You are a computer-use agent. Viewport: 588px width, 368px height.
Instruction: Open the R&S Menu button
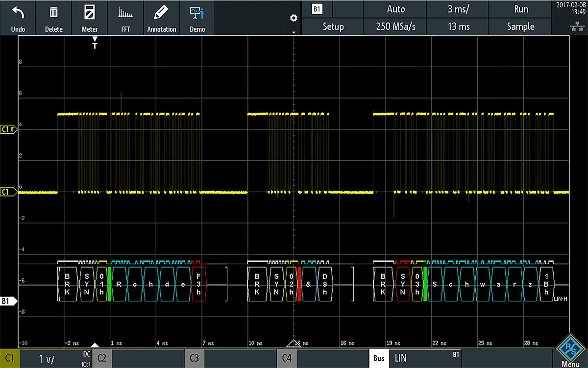pyautogui.click(x=570, y=349)
